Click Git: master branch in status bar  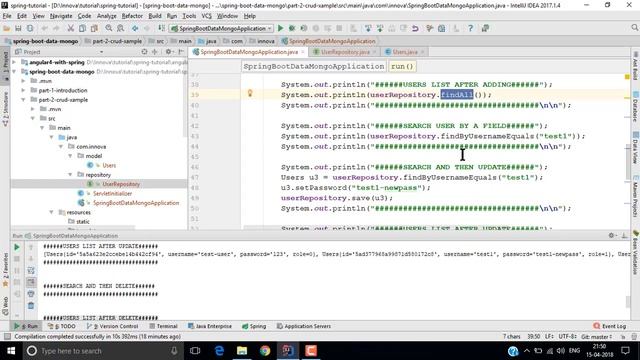coord(597,337)
